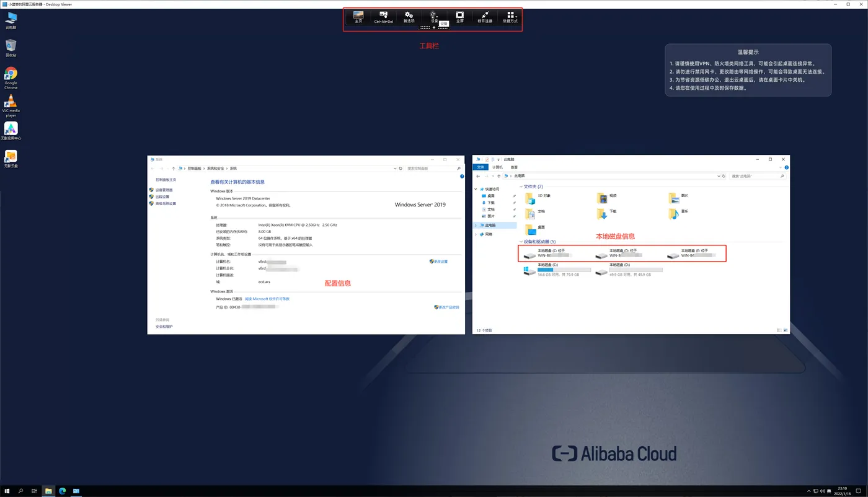Expand the ribbon with the chevron in File Explorer
The image size is (868, 497).
pyautogui.click(x=781, y=167)
